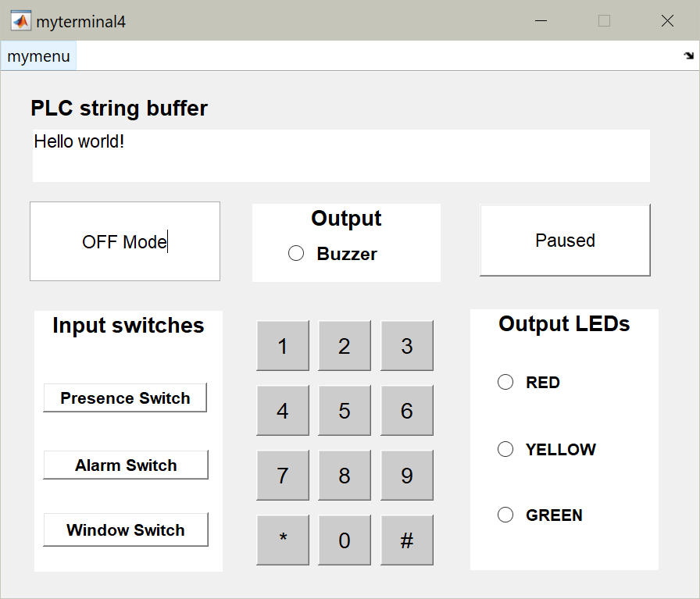Screen dimensions: 700x599
Task: Select the RED LED radio button
Action: click(505, 382)
